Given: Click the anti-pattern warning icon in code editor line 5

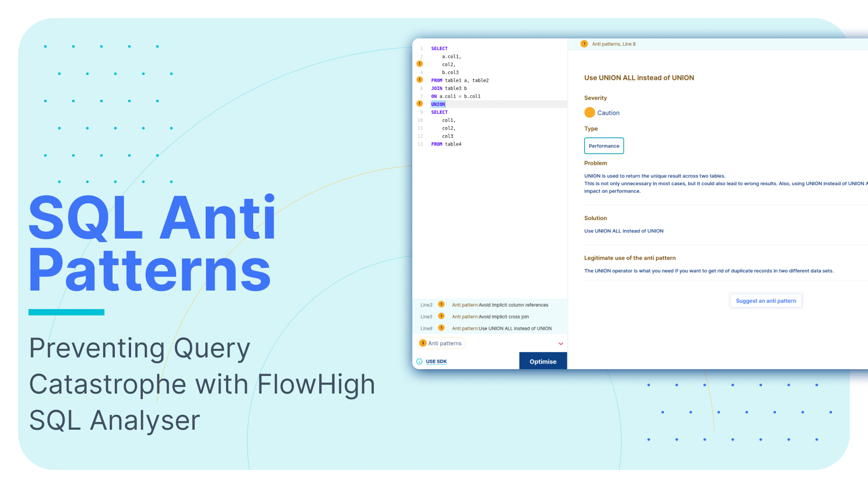Looking at the screenshot, I should [421, 80].
